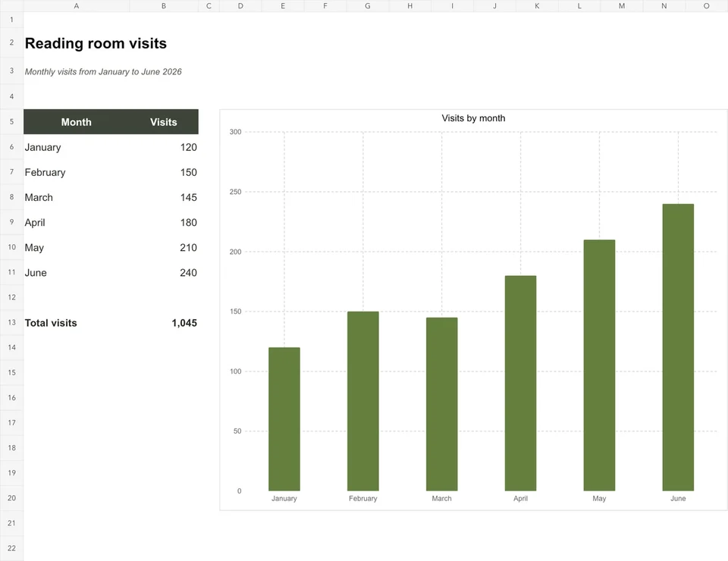Click column header A
The image size is (728, 561).
click(x=76, y=6)
